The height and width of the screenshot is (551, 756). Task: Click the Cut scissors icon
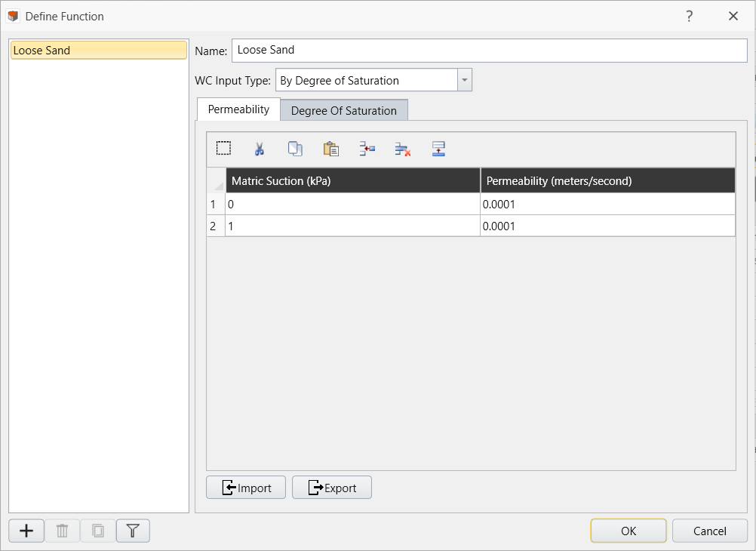(x=260, y=149)
